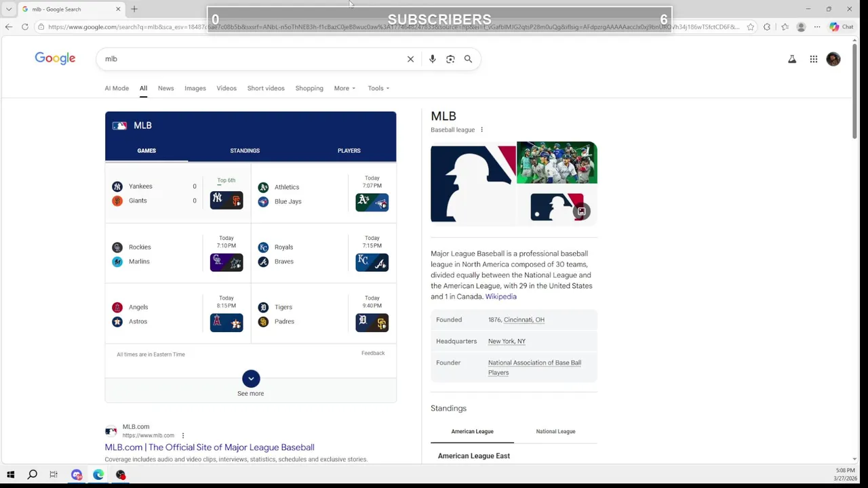Screen dimensions: 868x488
Task: Click the browser address bar URL
Action: click(393, 27)
